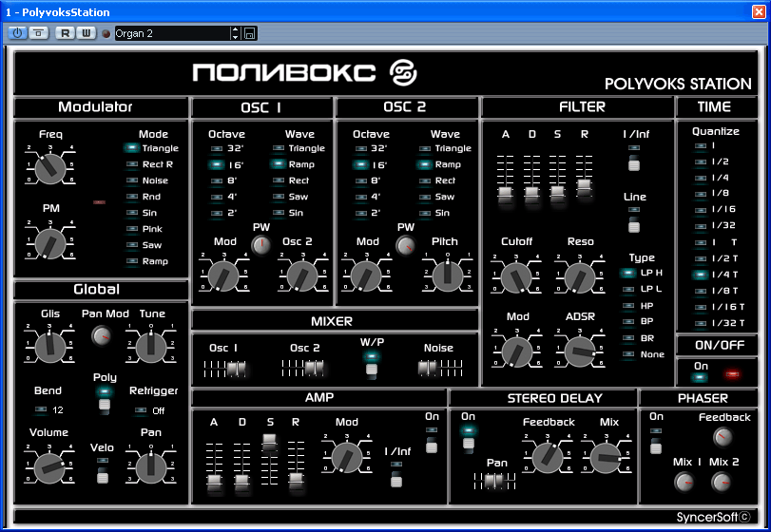Click the Global Glis knob
This screenshot has width=771, height=532.
tap(49, 347)
